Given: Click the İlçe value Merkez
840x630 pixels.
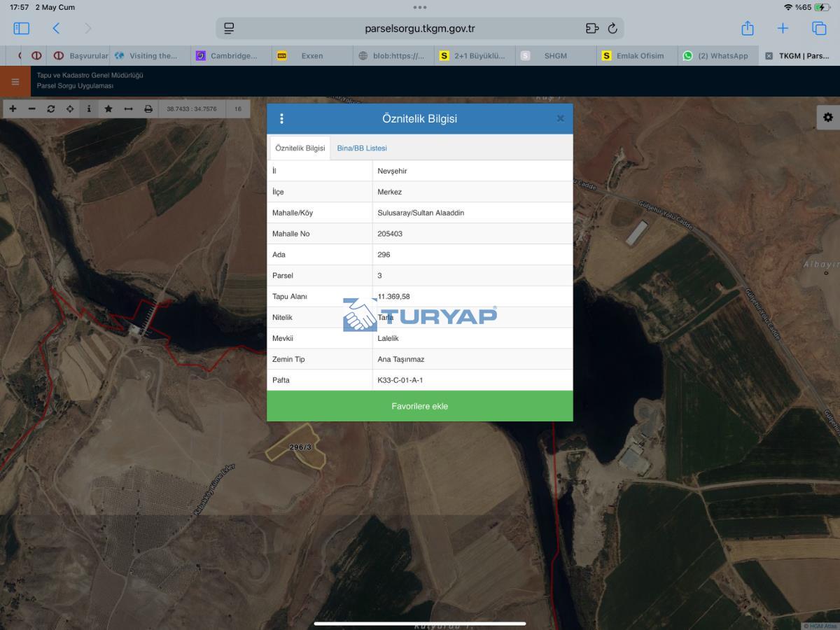Looking at the screenshot, I should coord(390,192).
